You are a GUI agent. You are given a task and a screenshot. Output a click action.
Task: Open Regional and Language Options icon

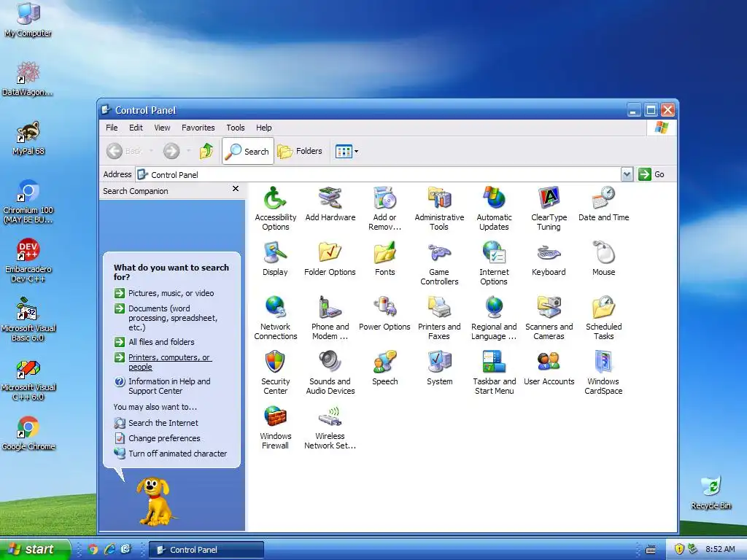[494, 318]
